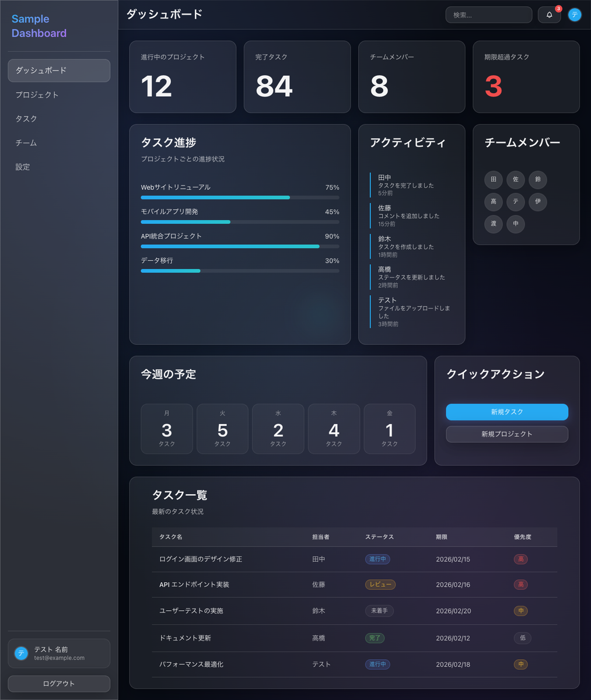Select team member avatar 佐
Screen dimensions: 591x700
(516, 180)
